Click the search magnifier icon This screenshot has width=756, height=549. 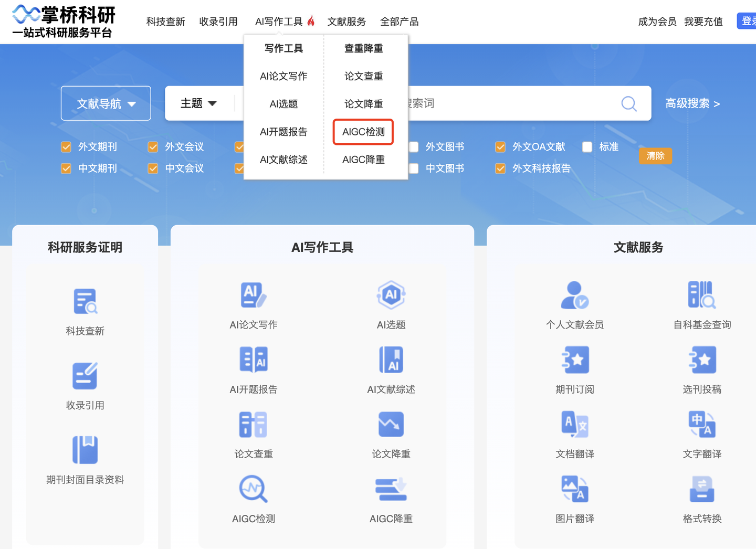[628, 103]
